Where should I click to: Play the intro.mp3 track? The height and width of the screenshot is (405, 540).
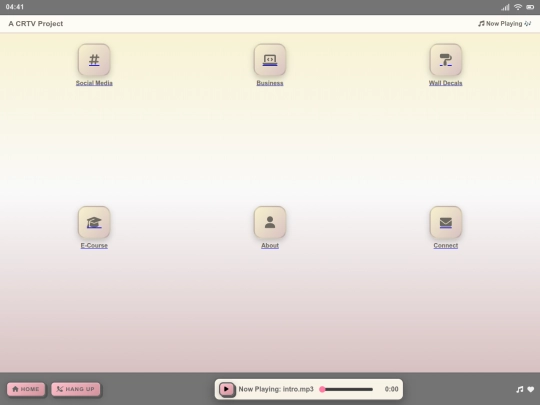click(226, 389)
